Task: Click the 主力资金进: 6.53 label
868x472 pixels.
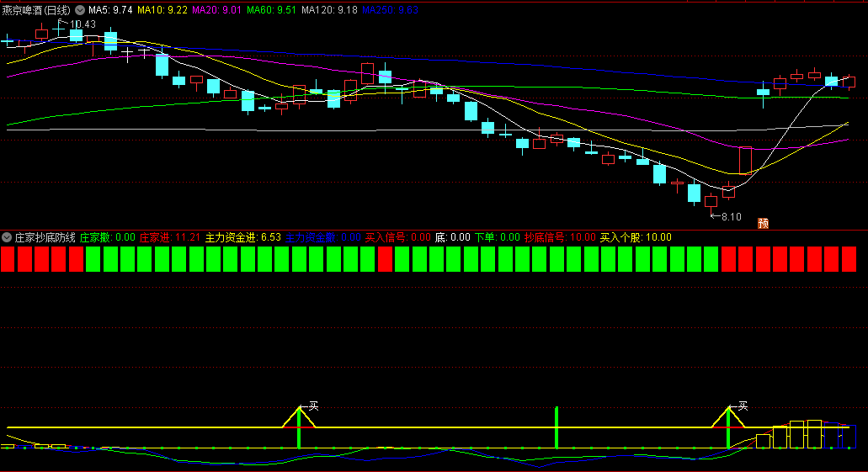Action: tap(242, 237)
